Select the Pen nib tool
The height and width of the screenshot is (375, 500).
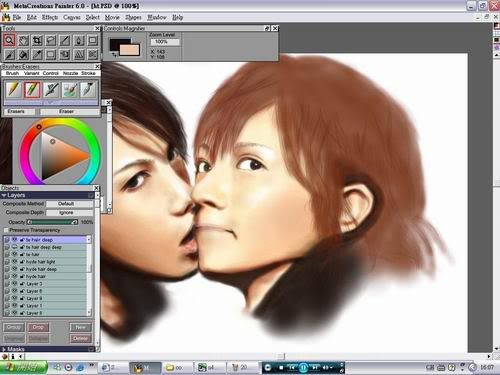79,40
